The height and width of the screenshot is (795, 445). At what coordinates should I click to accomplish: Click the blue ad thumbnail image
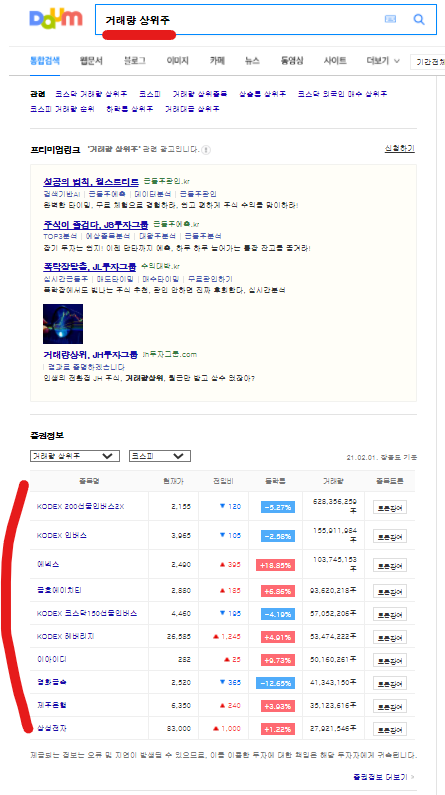pos(63,324)
